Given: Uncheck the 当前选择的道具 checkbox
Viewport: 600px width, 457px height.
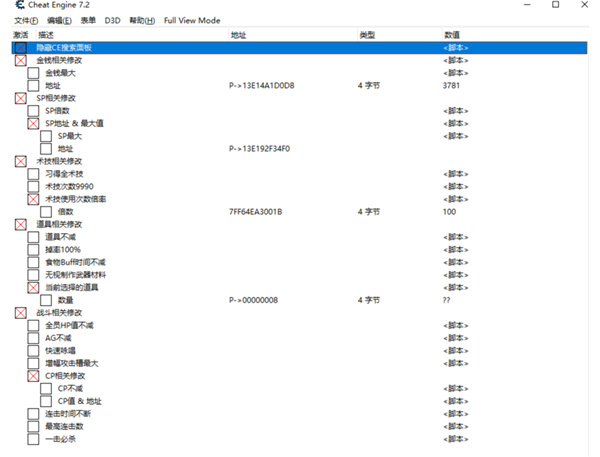Looking at the screenshot, I should [33, 287].
